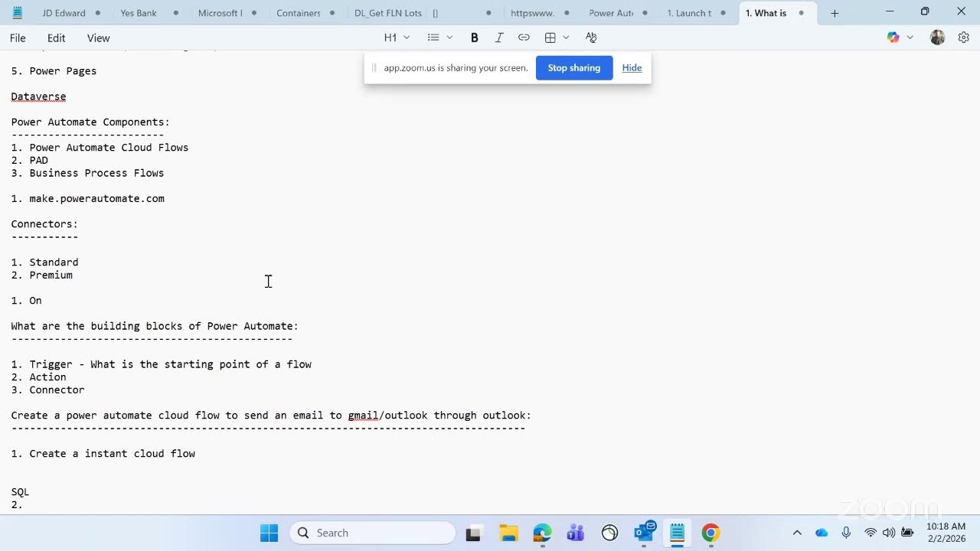Screen dimensions: 980x551
Task: Click the round white app icon beside Teams
Action: 609,533
